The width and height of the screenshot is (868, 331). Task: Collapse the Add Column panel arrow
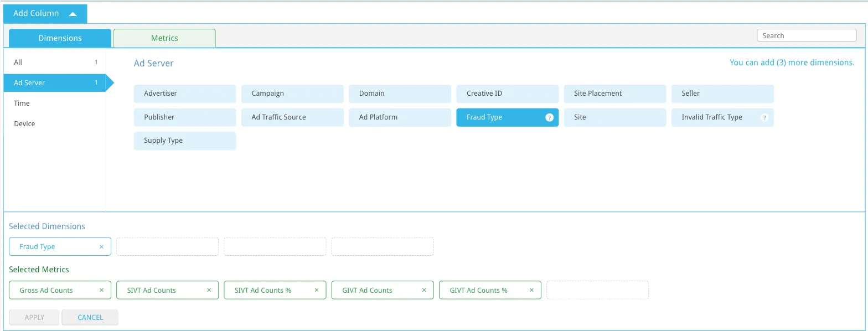click(x=73, y=14)
